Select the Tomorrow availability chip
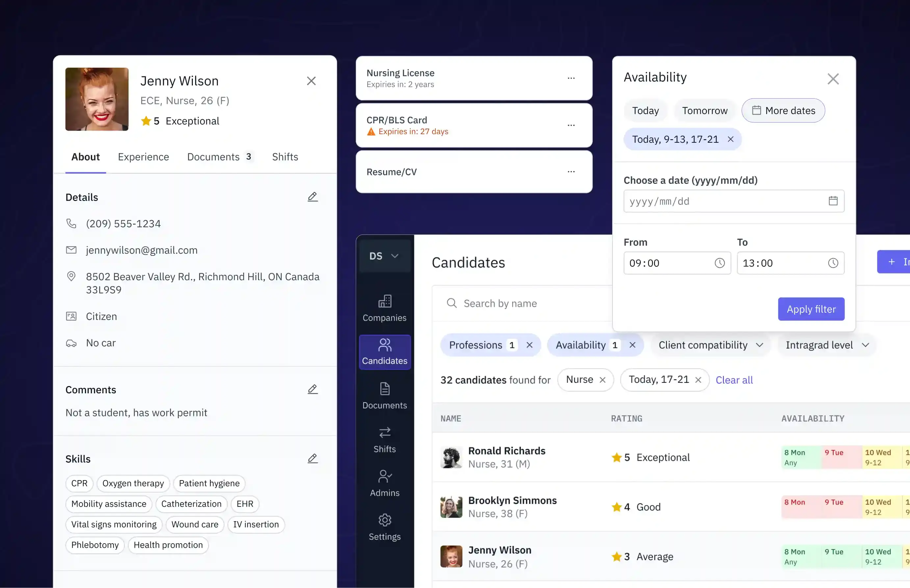Viewport: 910px width, 588px height. [x=704, y=111]
